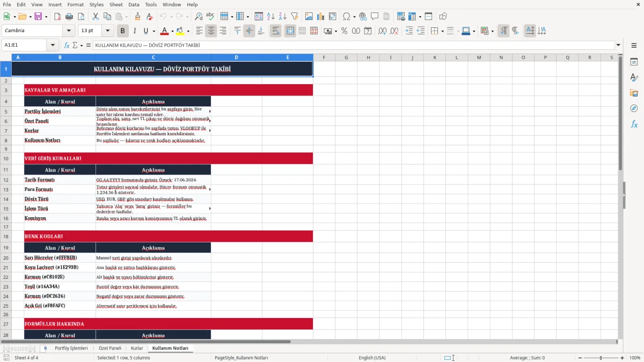644x362 pixels.
Task: Click the Print icon
Action: (69, 17)
